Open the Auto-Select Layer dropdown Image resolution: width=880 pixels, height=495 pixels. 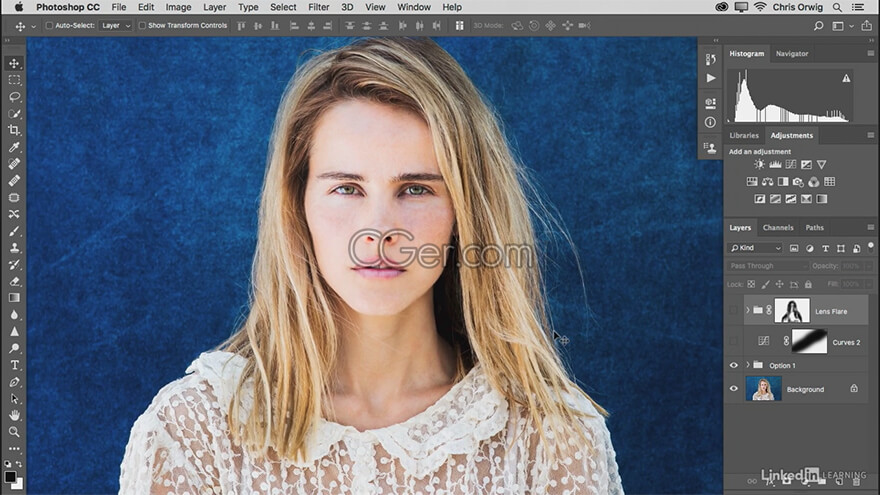116,25
